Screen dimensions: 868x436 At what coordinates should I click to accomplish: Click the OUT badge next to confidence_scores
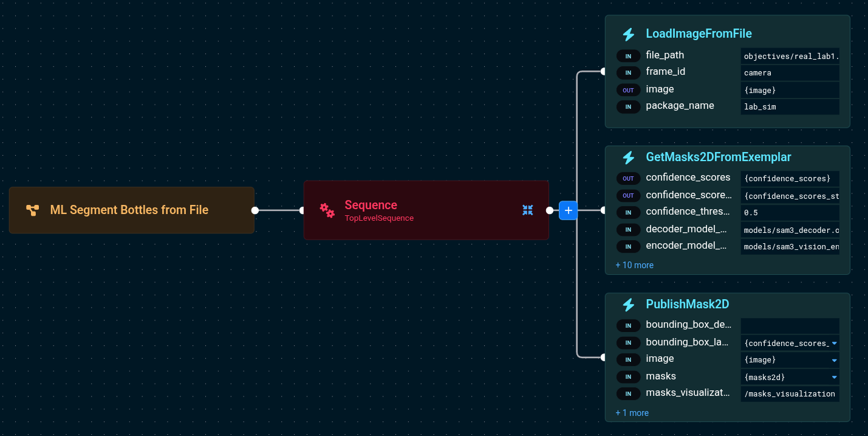(628, 178)
